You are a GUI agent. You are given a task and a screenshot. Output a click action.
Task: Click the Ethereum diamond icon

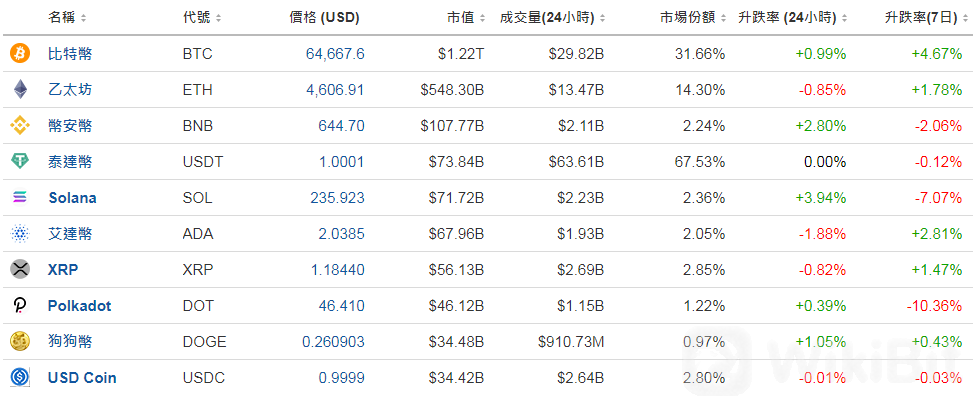(20, 90)
